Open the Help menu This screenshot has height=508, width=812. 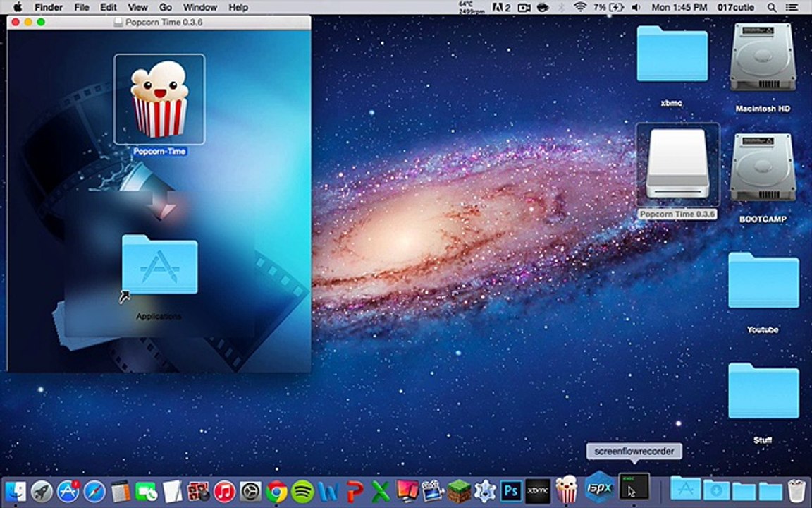238,7
